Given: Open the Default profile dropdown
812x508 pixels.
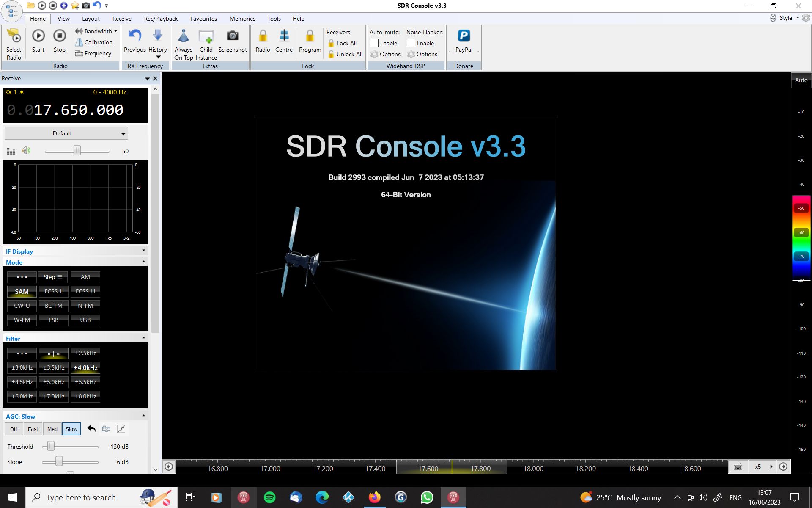Looking at the screenshot, I should [x=66, y=133].
